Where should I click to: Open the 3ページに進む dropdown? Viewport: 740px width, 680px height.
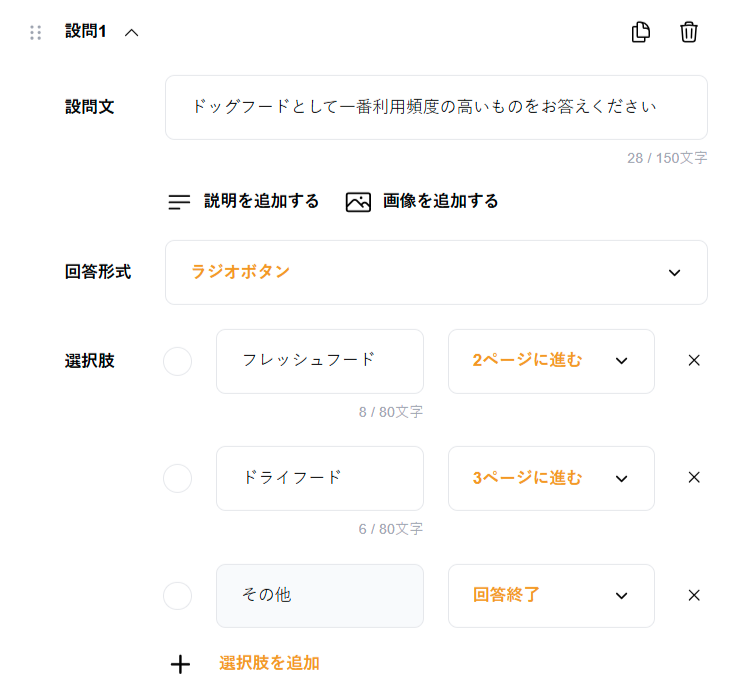click(551, 478)
